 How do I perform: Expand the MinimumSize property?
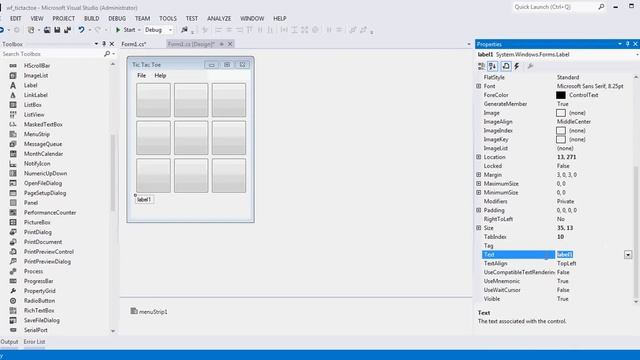click(478, 192)
